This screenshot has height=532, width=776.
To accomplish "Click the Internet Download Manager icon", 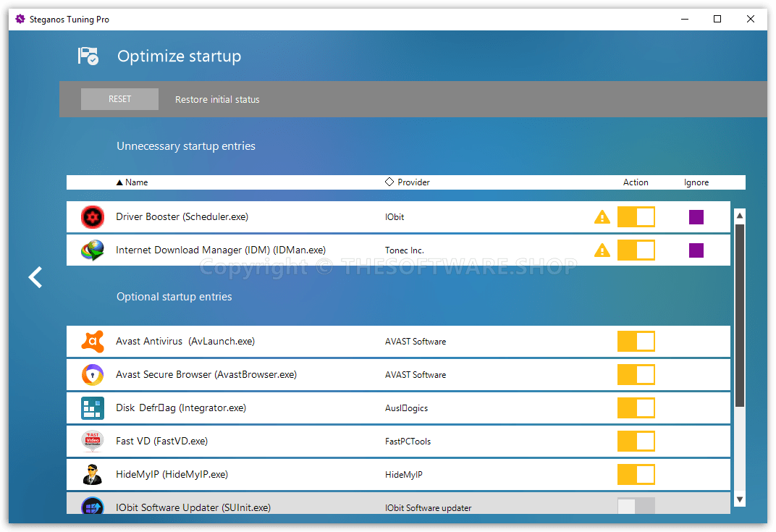I will click(92, 250).
